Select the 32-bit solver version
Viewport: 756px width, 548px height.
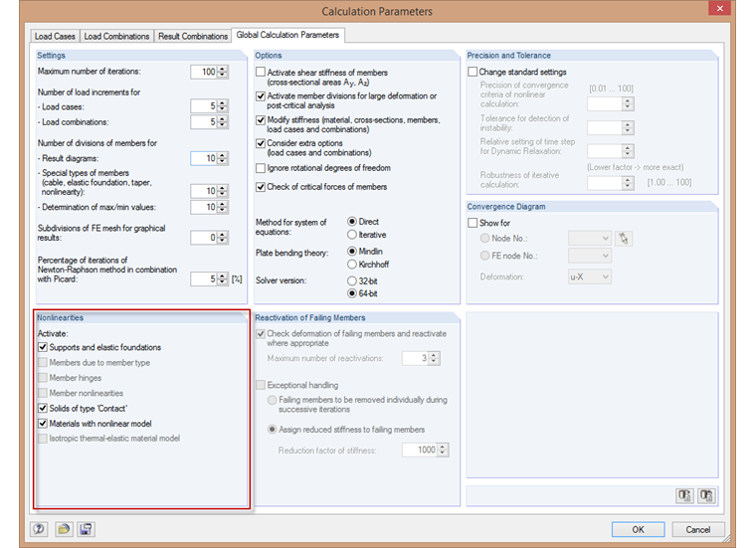click(x=352, y=281)
